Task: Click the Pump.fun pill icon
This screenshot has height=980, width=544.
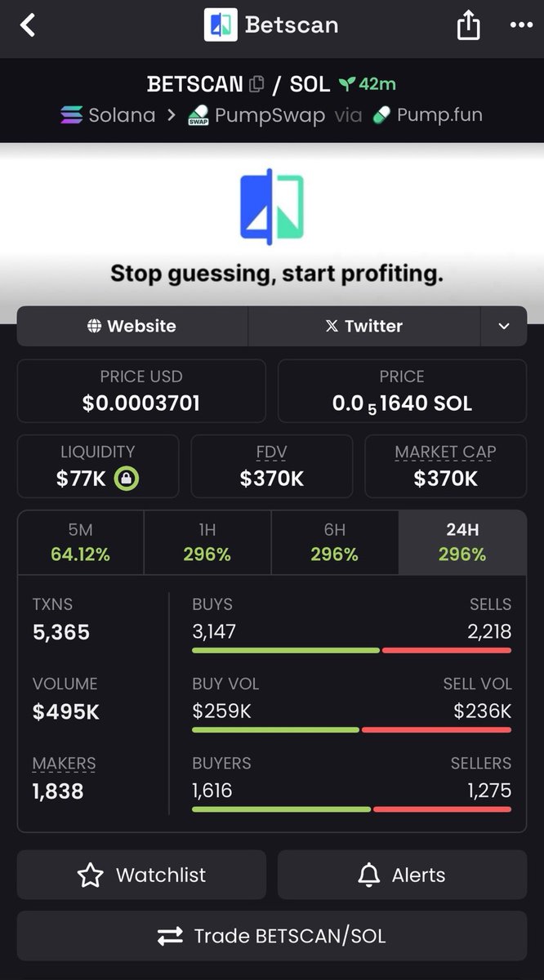Action: [381, 115]
